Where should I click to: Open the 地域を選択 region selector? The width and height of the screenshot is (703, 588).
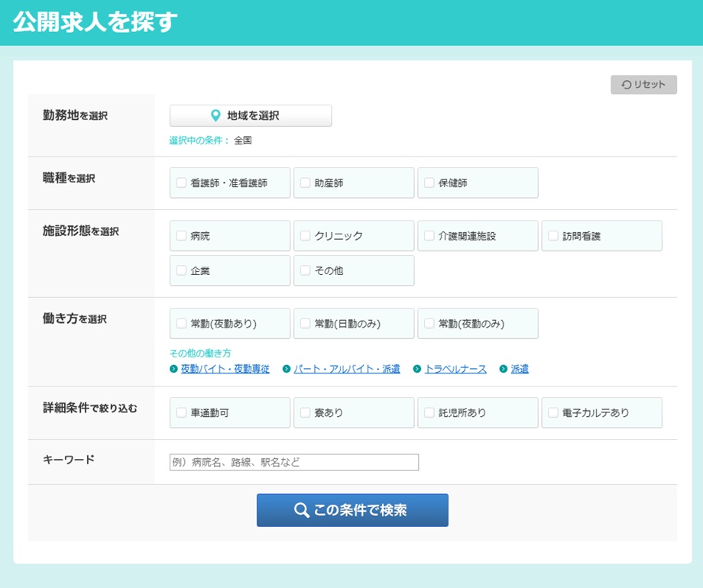coord(251,116)
